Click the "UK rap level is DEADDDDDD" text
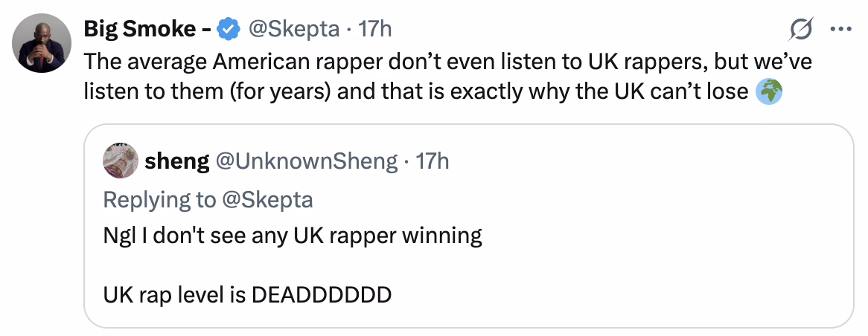This screenshot has width=868, height=336. pos(247,295)
